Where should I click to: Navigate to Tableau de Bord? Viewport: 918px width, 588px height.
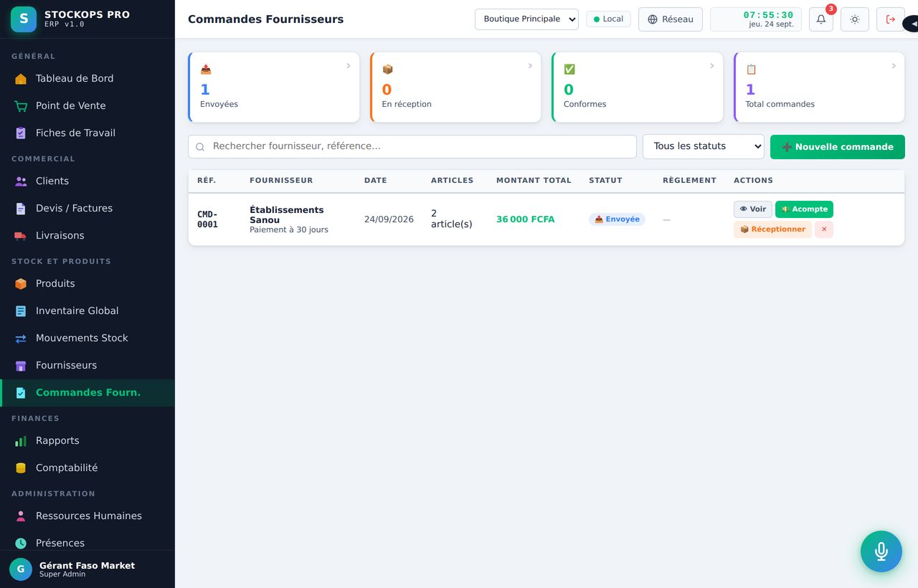click(x=87, y=79)
